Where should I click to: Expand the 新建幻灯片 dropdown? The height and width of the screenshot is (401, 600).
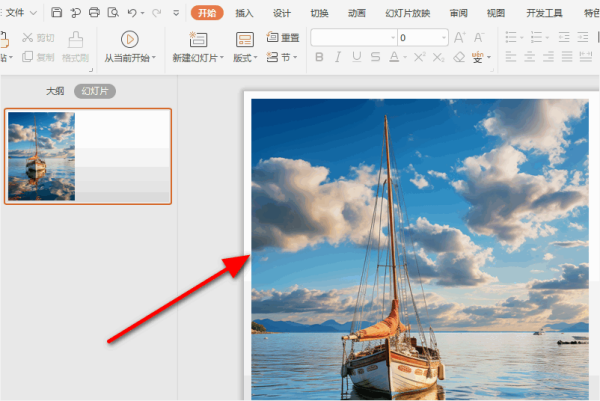(222, 58)
